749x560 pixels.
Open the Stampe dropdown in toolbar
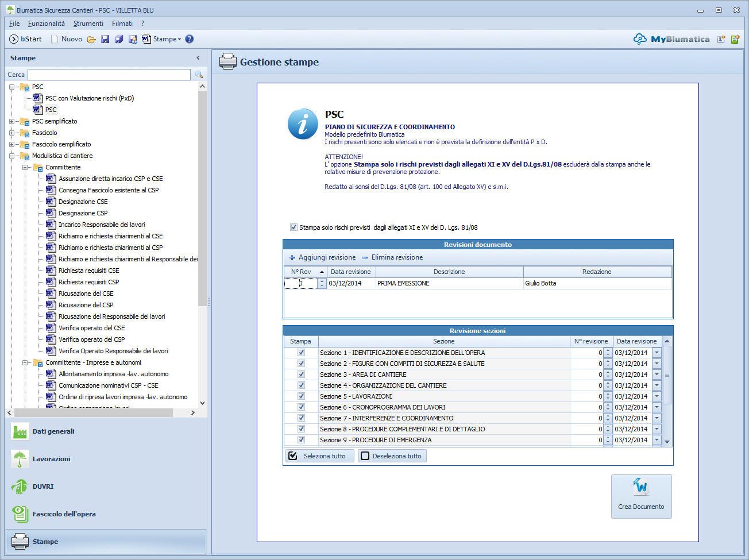pos(167,39)
